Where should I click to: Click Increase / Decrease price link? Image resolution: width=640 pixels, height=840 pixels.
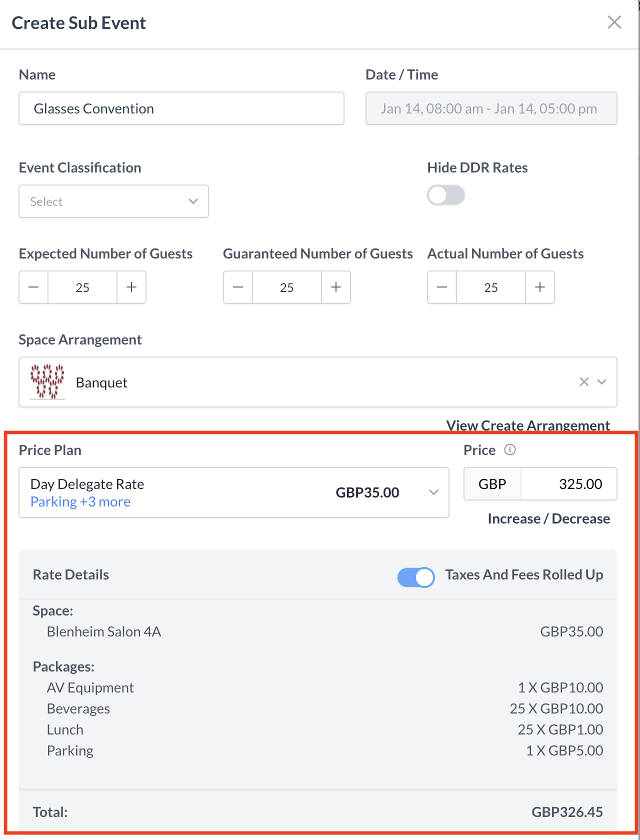(548, 519)
